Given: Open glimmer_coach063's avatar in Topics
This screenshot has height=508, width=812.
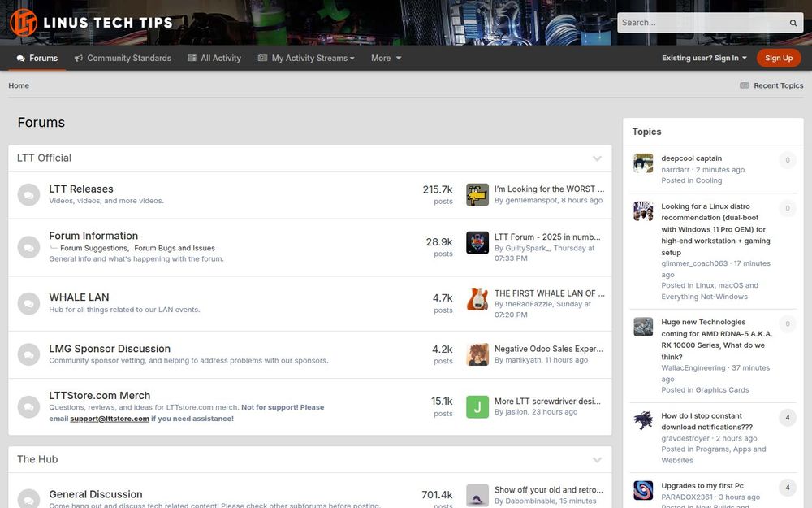Looking at the screenshot, I should (643, 211).
